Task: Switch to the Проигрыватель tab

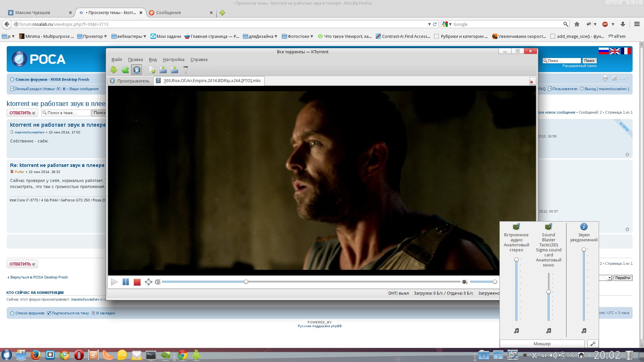Action: coord(130,81)
